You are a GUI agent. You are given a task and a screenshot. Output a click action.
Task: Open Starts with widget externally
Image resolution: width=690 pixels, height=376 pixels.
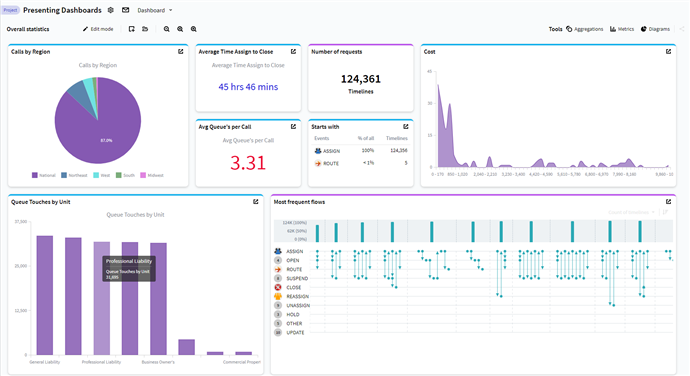406,127
